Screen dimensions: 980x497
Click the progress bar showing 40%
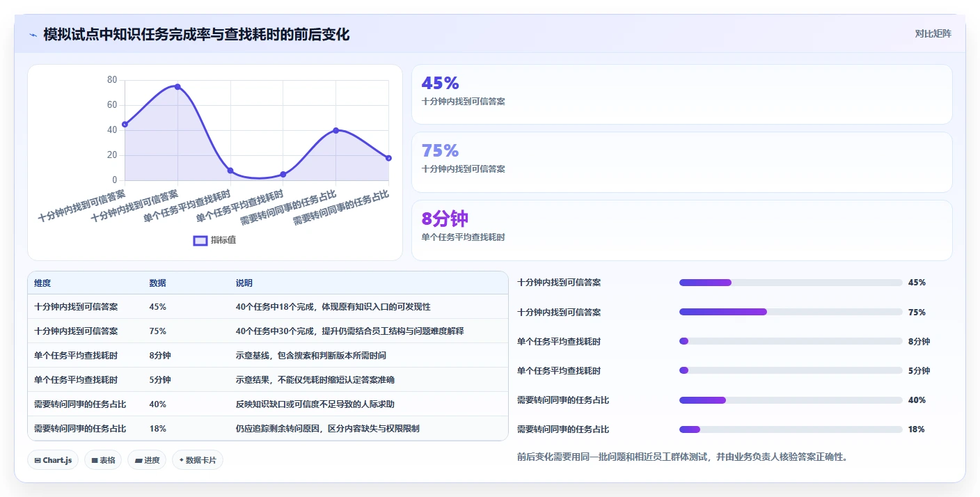(791, 400)
